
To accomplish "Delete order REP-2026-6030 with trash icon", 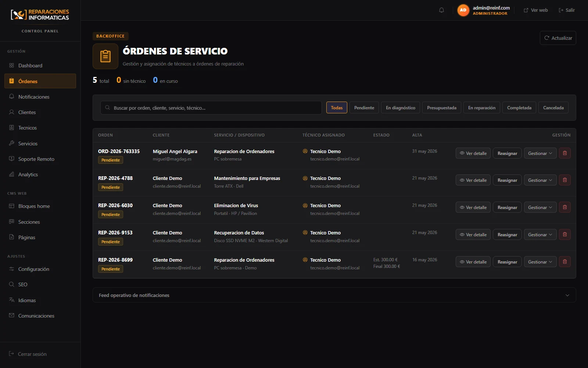I will (565, 207).
